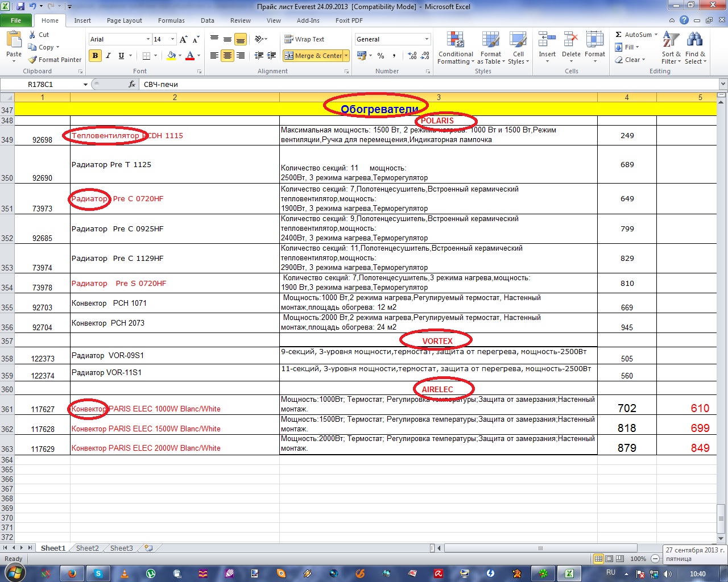
Task: Expand the Copy options arrow
Action: point(57,47)
